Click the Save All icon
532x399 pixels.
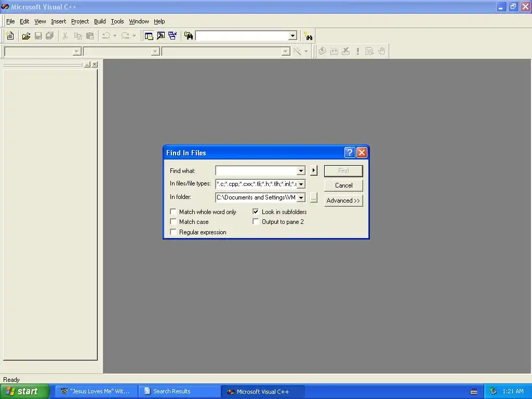(50, 36)
